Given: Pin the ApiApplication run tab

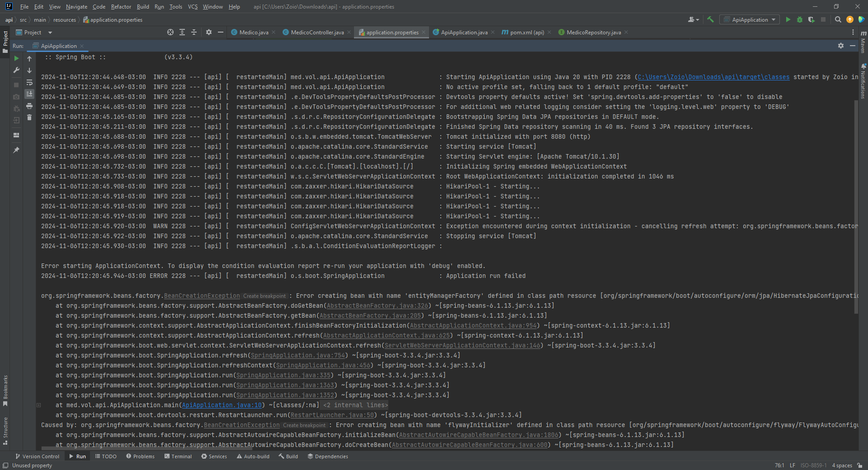Looking at the screenshot, I should (16, 150).
